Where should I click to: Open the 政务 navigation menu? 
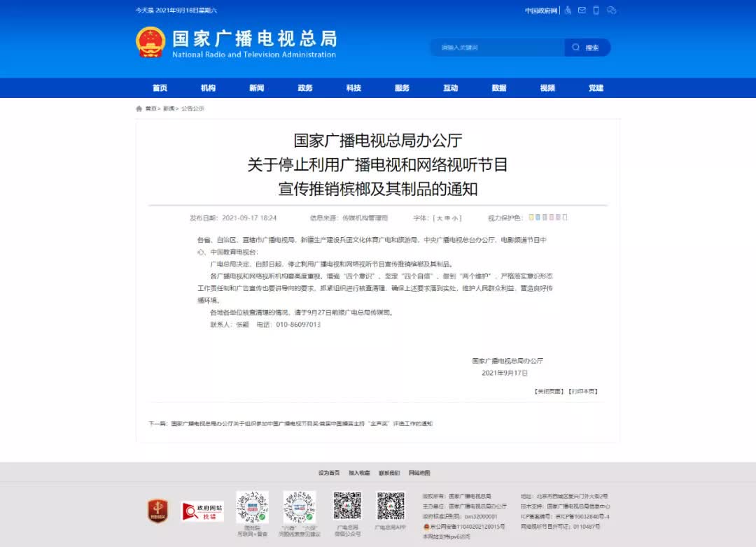pos(305,88)
